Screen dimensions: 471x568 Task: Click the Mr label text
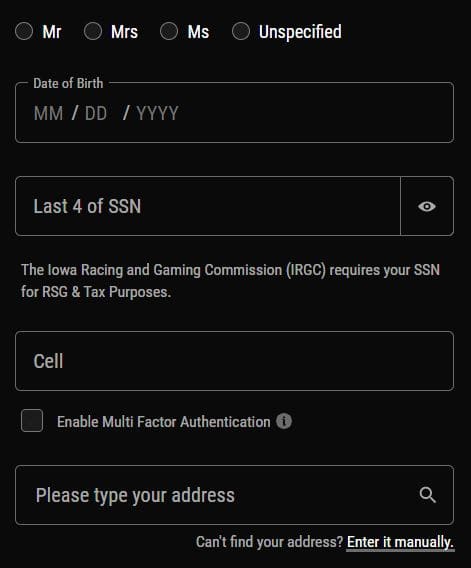click(x=52, y=32)
